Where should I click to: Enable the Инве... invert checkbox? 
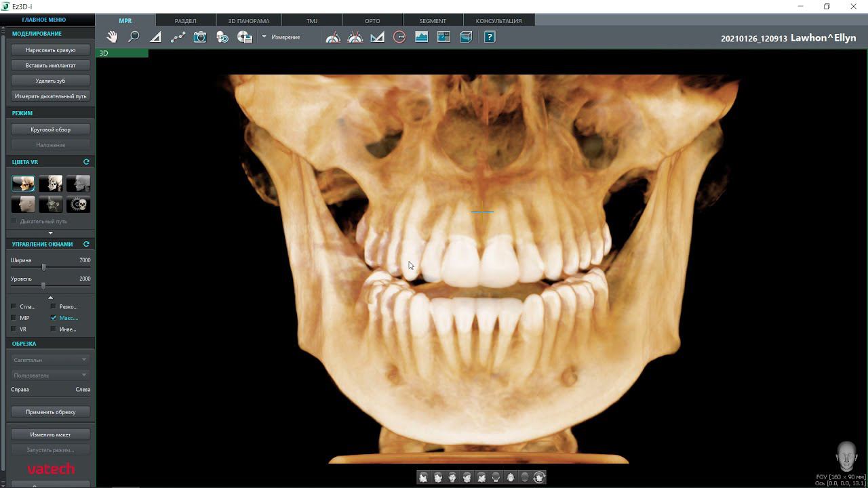tap(54, 329)
